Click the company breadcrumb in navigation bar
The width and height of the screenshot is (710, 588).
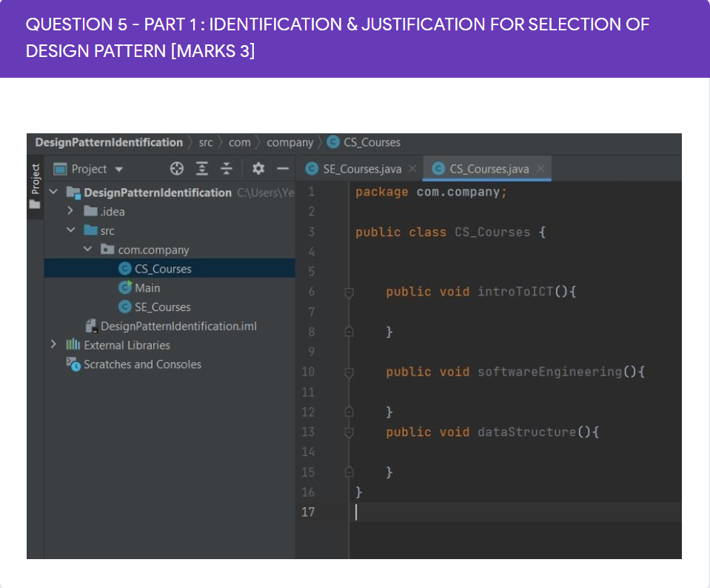click(289, 143)
